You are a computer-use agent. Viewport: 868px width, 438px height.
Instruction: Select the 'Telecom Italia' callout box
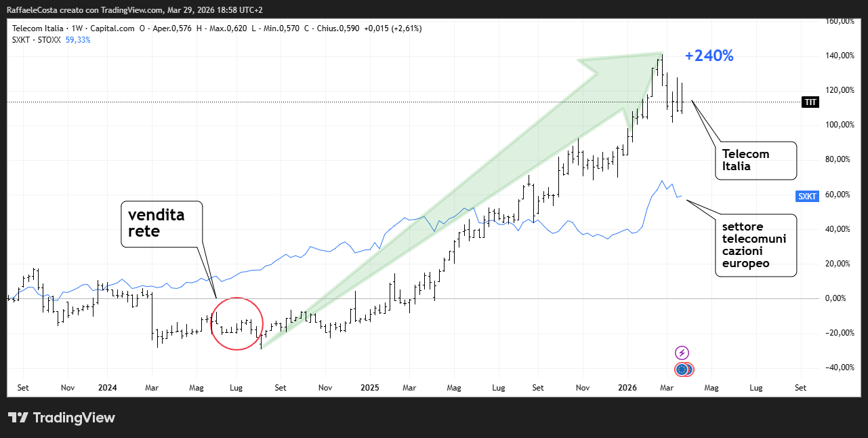pyautogui.click(x=755, y=161)
